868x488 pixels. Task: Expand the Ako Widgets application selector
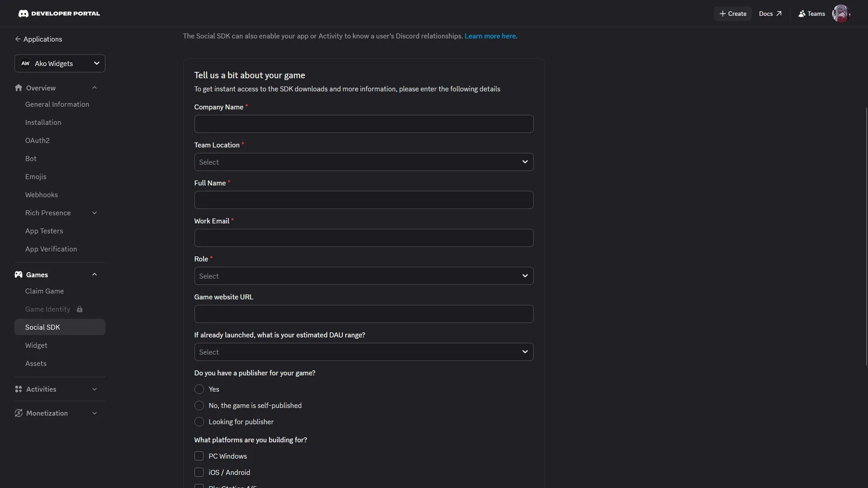click(x=60, y=63)
